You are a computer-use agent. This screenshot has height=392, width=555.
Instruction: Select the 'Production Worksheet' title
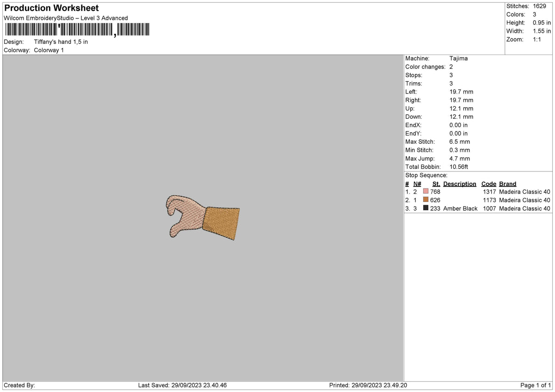(x=51, y=8)
